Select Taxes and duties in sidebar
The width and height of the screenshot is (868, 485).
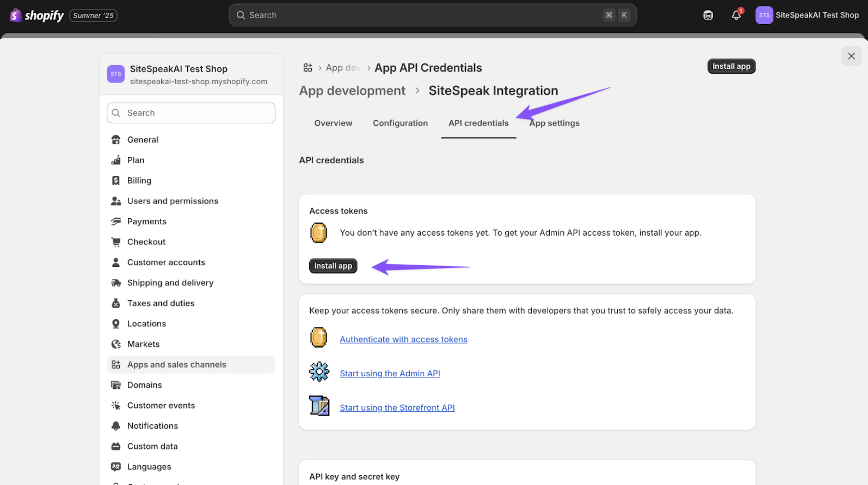(x=161, y=303)
